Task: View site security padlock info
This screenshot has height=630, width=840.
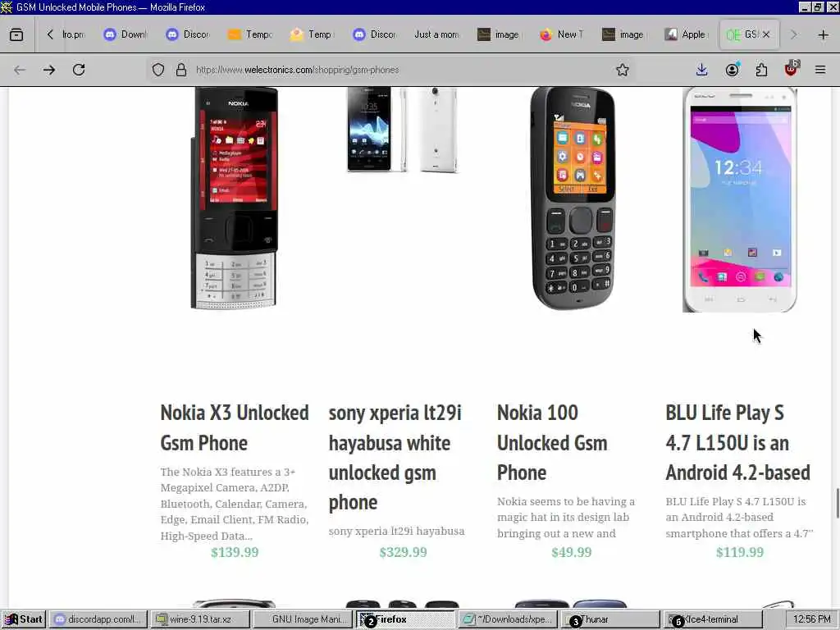Action: pos(181,70)
